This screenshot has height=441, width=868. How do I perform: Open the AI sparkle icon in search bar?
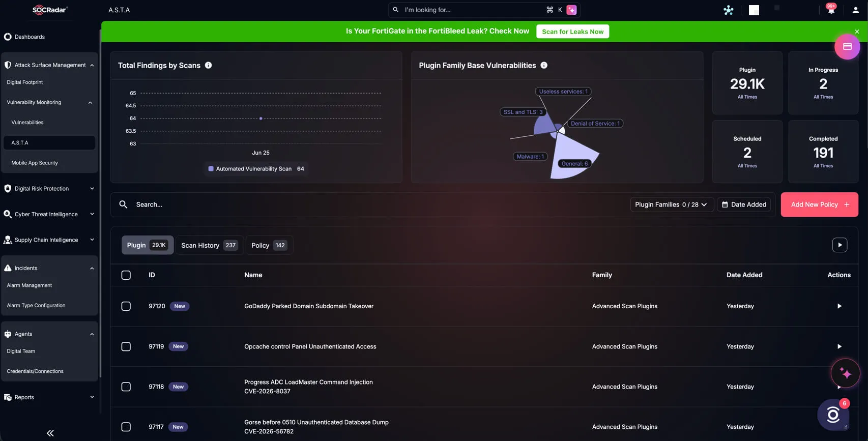pos(571,10)
